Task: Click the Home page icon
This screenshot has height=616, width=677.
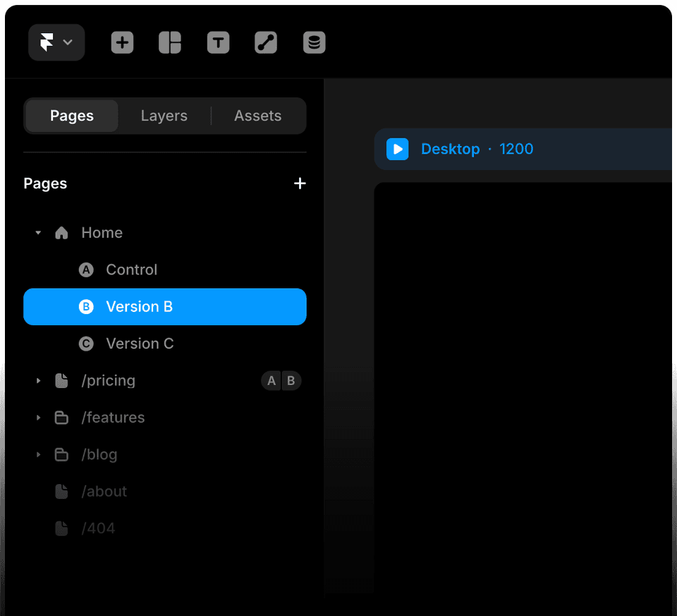Action: coord(61,232)
